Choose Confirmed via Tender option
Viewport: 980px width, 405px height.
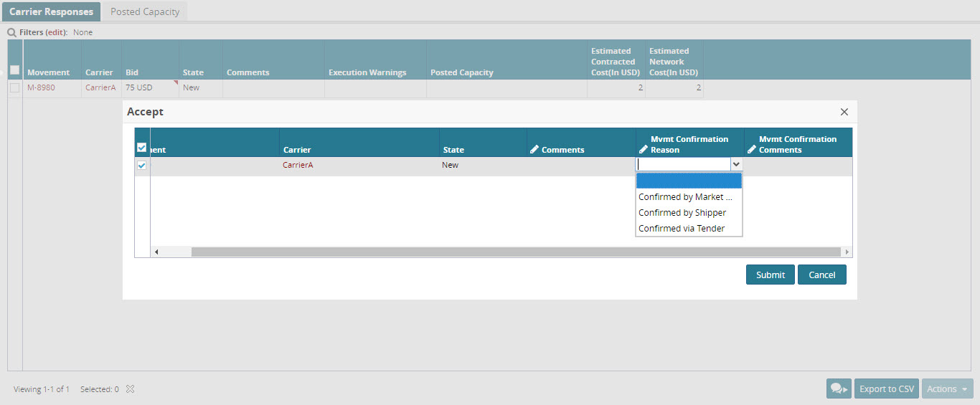(x=689, y=229)
